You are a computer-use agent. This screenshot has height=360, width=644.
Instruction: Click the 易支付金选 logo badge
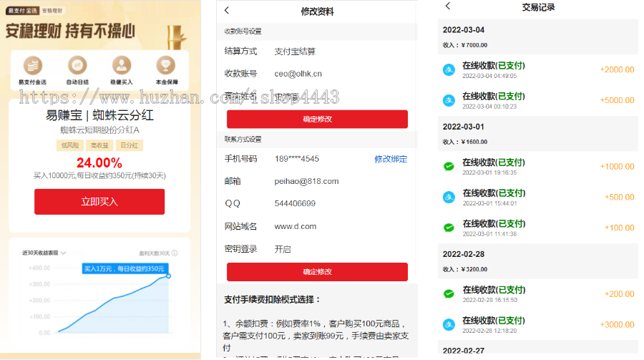22,11
